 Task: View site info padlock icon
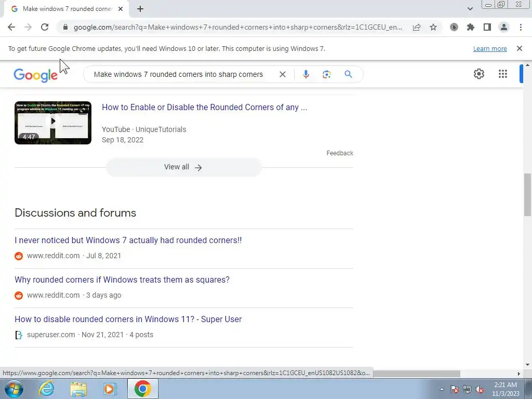click(x=65, y=27)
